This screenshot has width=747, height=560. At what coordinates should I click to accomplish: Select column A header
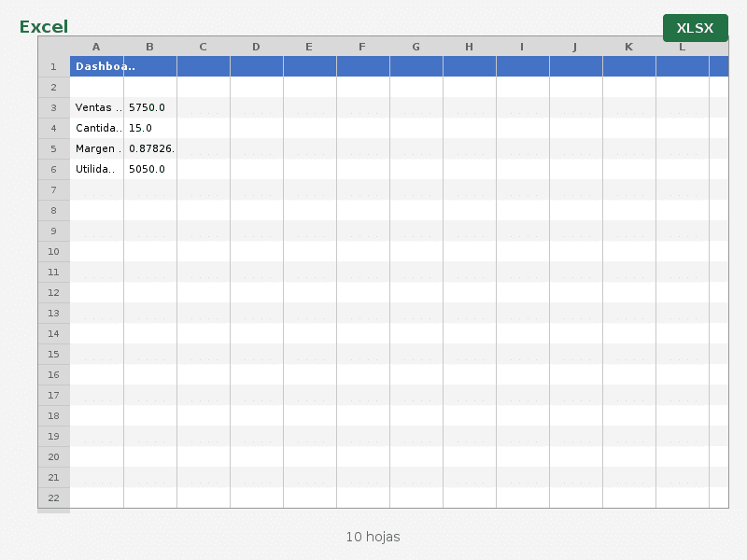tap(96, 47)
